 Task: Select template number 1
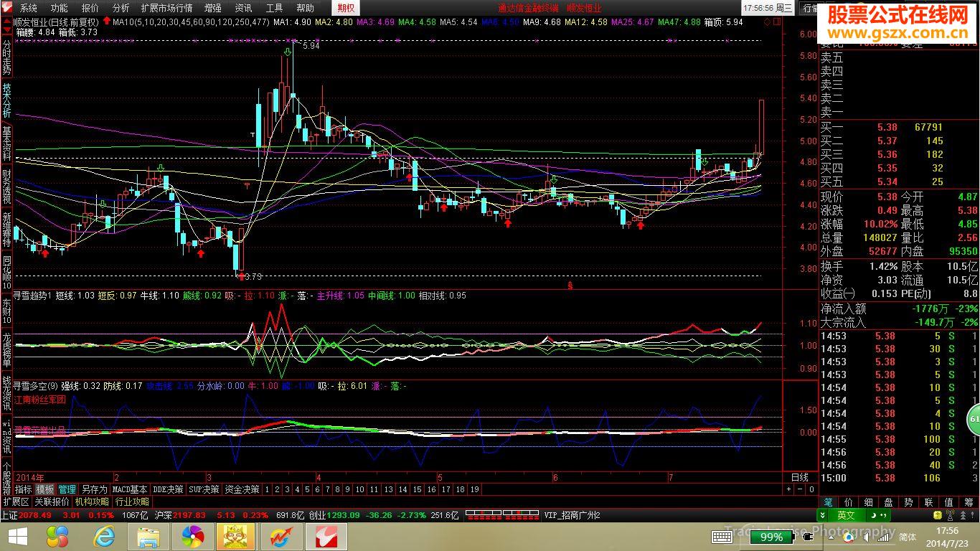click(x=267, y=489)
